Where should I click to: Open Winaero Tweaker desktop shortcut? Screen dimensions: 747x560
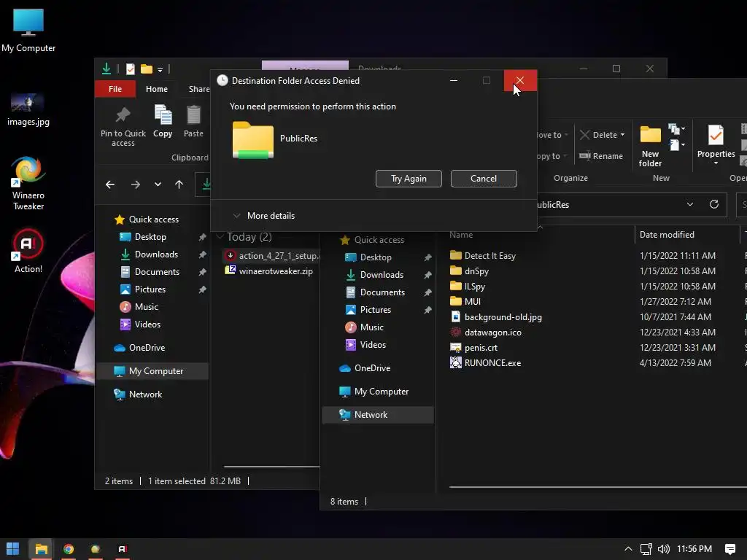[28, 183]
